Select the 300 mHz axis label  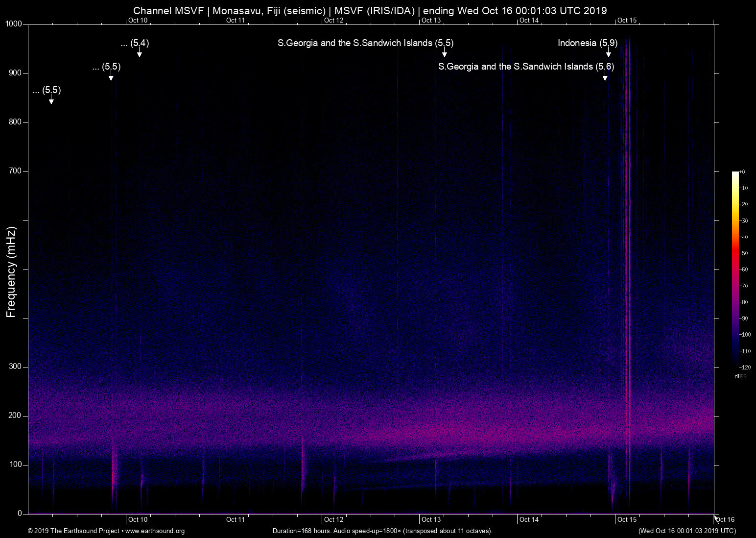15,366
